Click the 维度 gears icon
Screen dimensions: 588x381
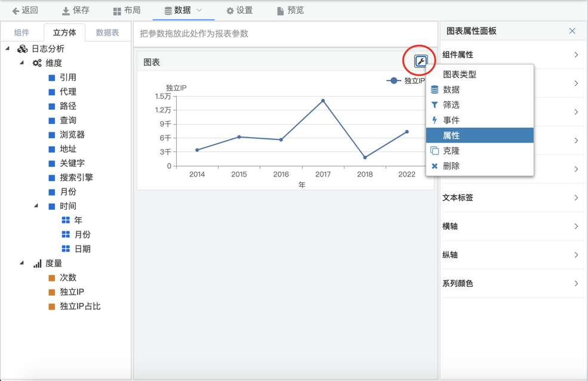tap(37, 63)
